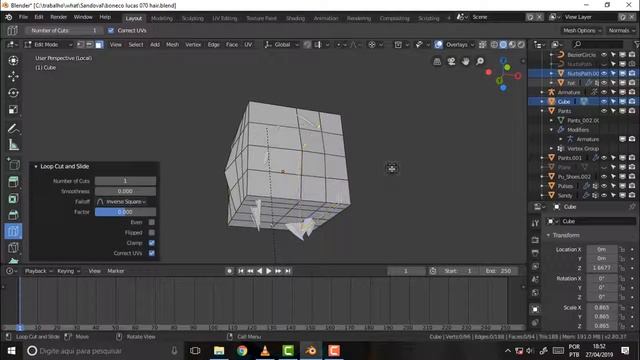Open the Playback dropdown

point(39,271)
